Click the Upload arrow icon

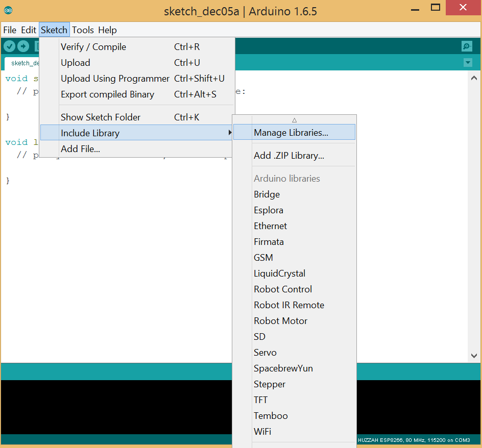(22, 46)
